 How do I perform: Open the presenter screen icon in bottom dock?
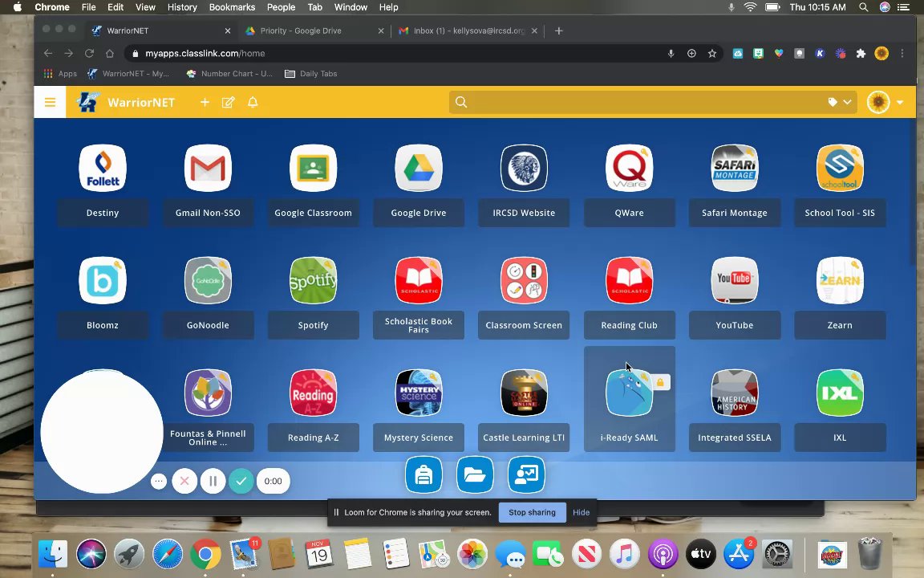tap(526, 474)
